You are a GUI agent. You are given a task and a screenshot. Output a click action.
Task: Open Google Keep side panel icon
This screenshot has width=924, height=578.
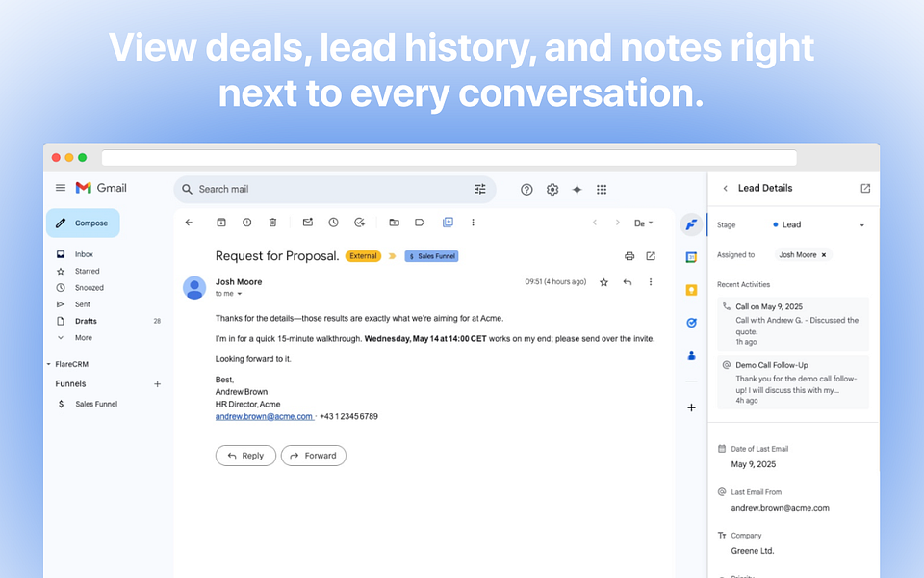click(691, 290)
